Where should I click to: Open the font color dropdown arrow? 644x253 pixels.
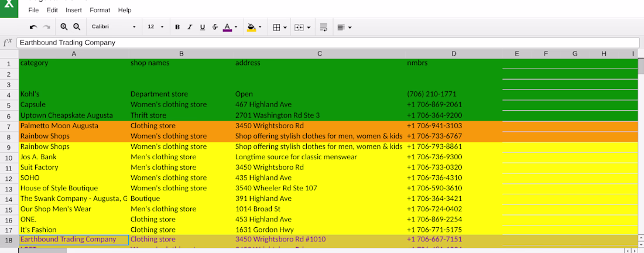pos(236,27)
